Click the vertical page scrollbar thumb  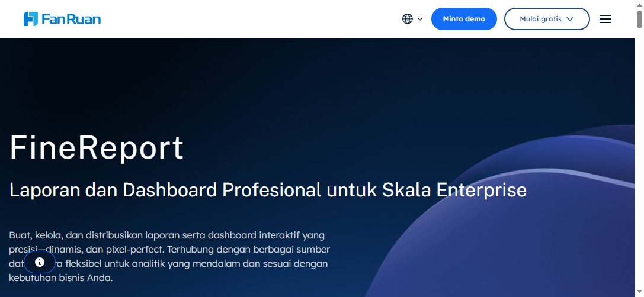[639, 19]
